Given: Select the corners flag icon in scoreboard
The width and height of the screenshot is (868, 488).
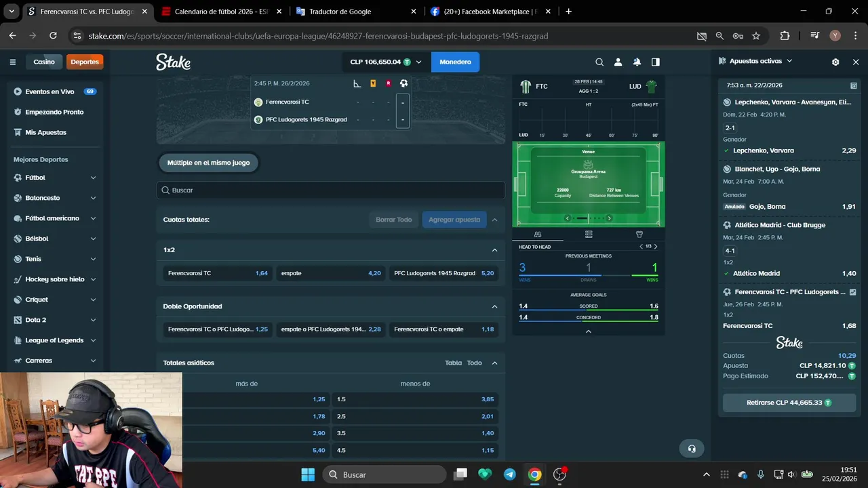Looking at the screenshot, I should point(357,83).
